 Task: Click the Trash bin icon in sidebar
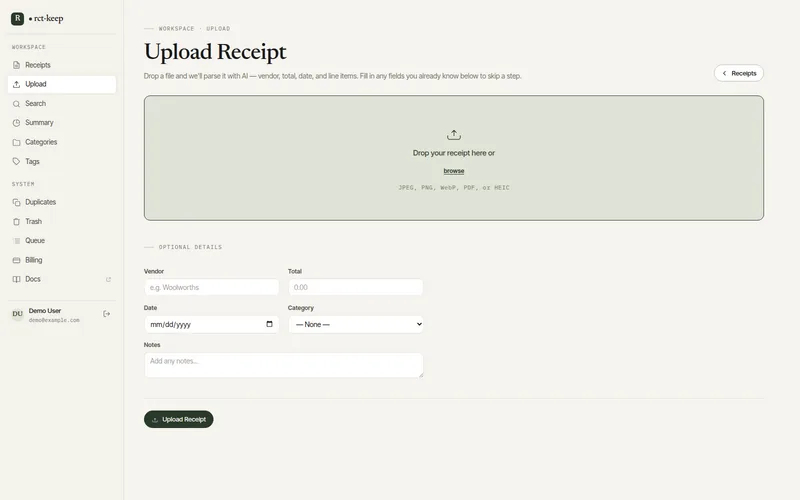click(16, 221)
